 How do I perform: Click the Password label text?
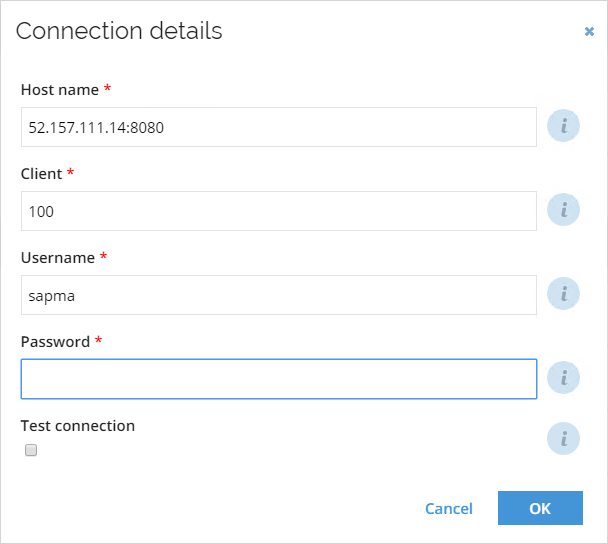pos(55,342)
